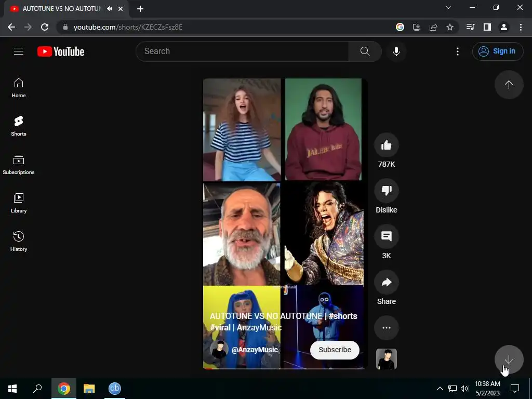
Task: Click the address bar URL
Action: (x=128, y=27)
